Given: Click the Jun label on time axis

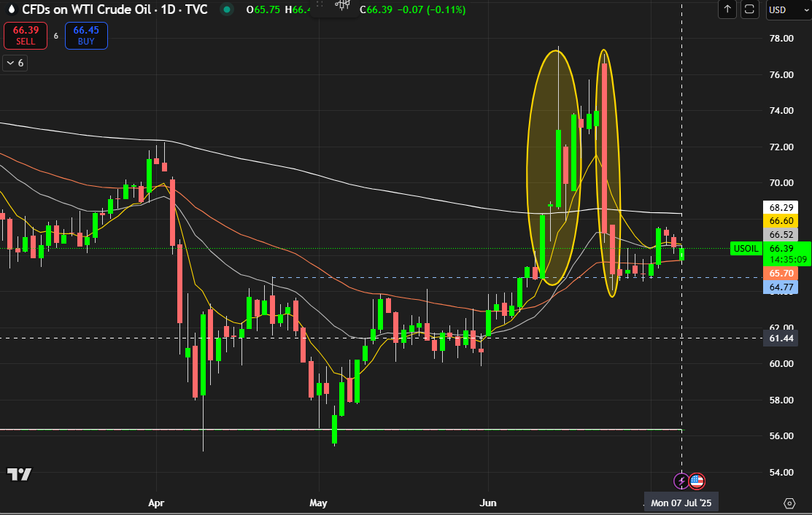Looking at the screenshot, I should (x=488, y=503).
